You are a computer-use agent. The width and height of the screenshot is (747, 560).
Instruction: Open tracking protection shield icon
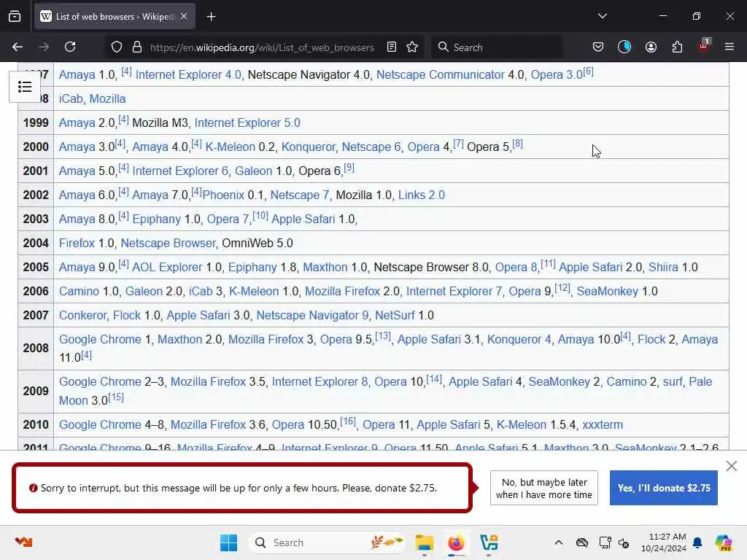[117, 47]
